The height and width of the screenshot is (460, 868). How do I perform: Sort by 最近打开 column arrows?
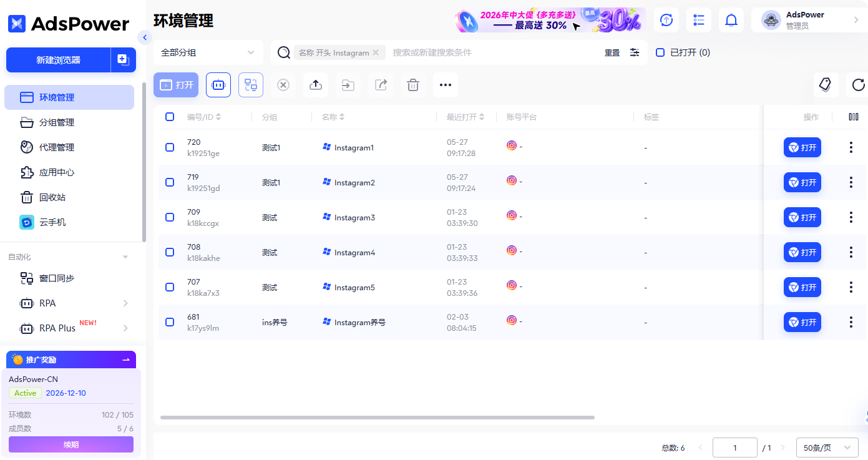pos(482,117)
